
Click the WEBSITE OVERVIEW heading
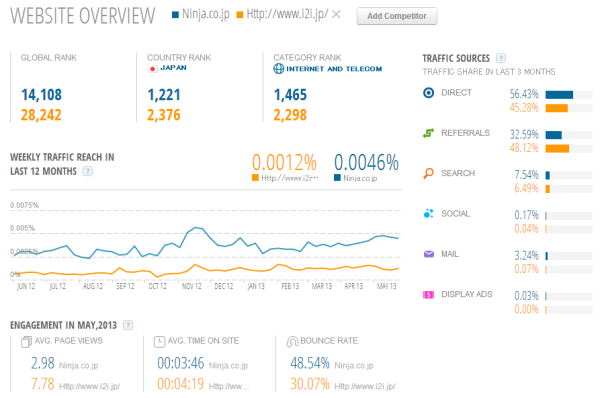(83, 16)
